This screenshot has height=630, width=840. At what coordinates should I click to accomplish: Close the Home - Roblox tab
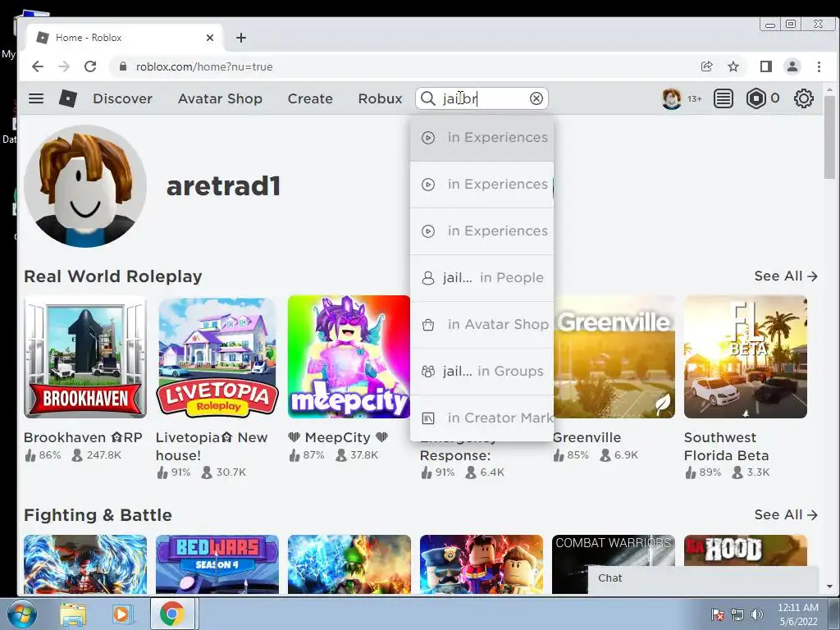click(x=210, y=38)
